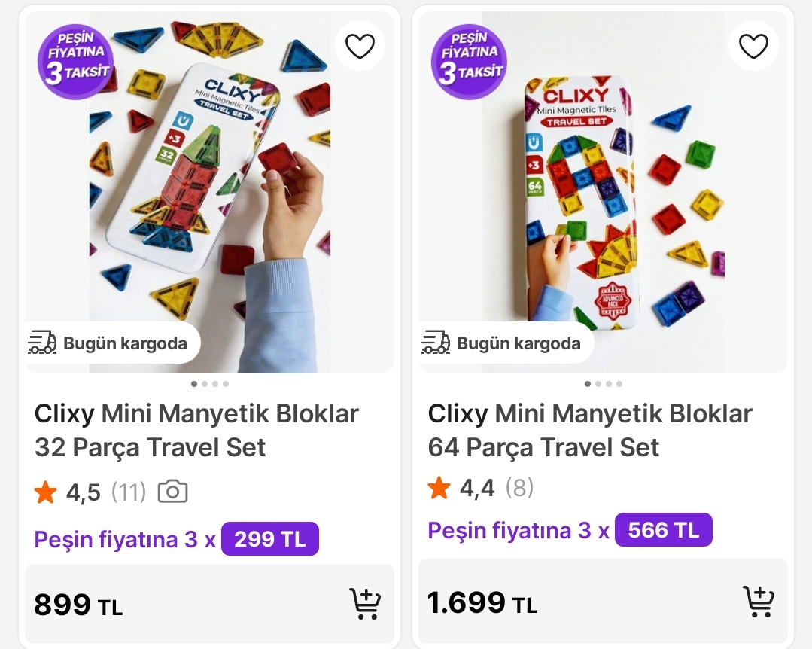
Task: View the 11 reviews count
Action: point(129,492)
